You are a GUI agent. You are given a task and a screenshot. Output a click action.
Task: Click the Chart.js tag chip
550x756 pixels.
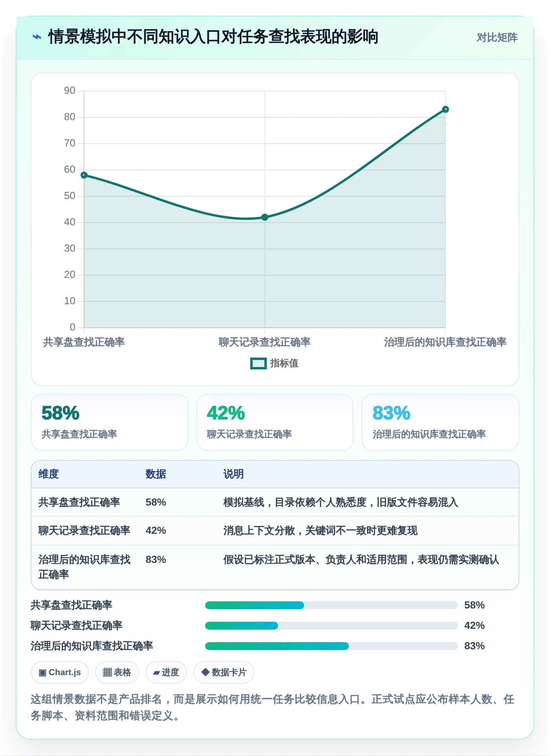pyautogui.click(x=60, y=672)
